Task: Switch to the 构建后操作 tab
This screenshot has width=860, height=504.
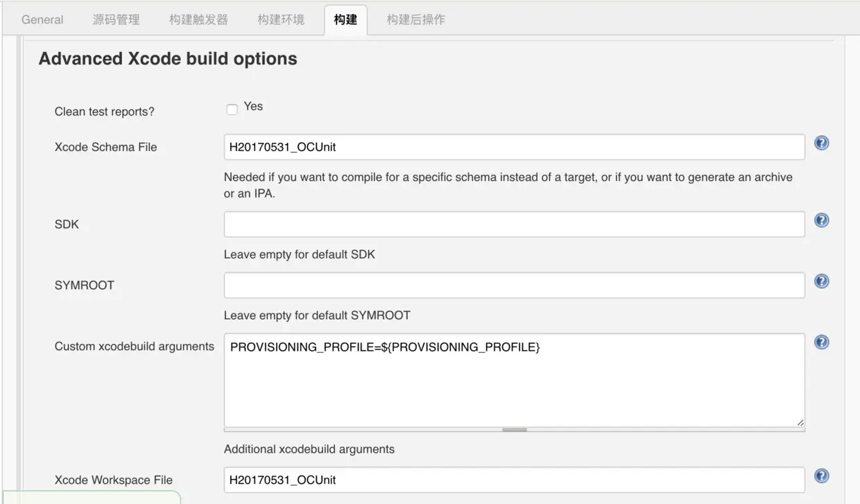Action: point(416,19)
